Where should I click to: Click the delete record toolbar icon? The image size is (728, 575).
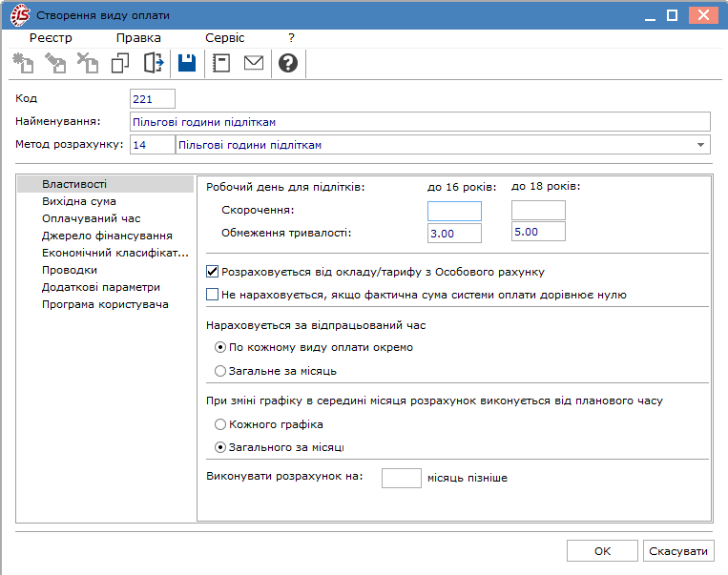[87, 63]
